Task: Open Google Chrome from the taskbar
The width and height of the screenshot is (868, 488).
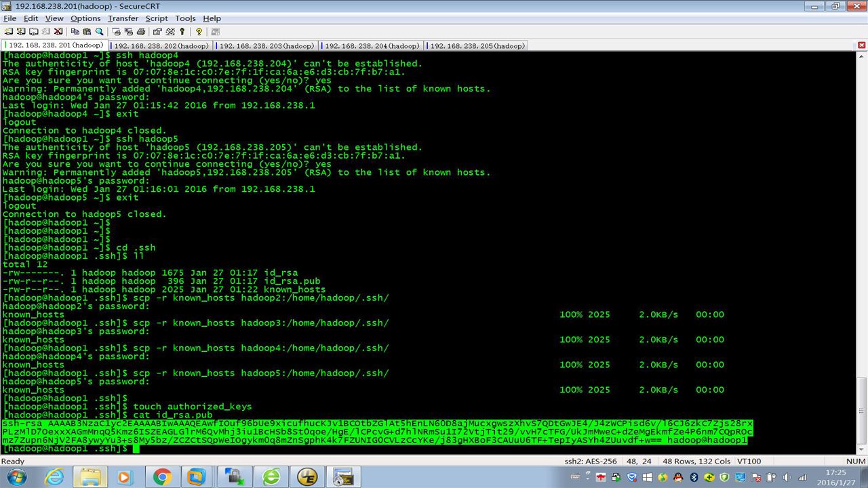Action: coord(161,477)
